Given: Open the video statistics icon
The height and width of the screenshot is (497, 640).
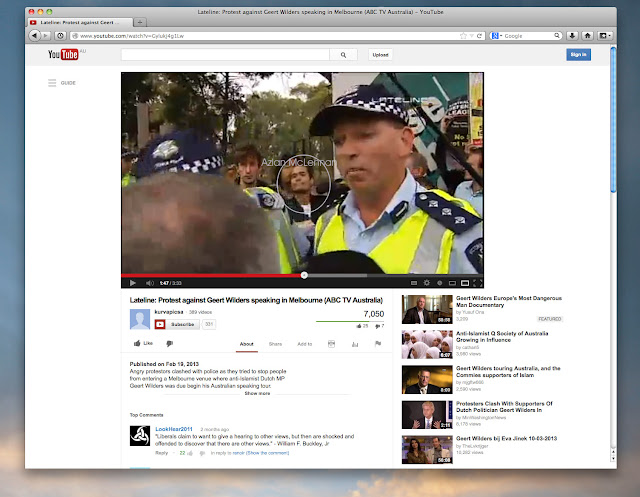Looking at the screenshot, I should pos(355,344).
